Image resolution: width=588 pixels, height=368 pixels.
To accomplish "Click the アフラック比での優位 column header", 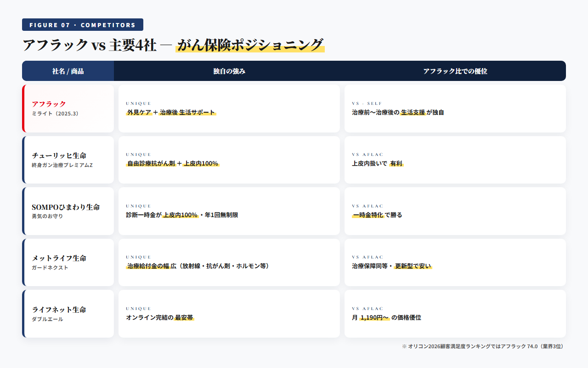I will tap(454, 71).
